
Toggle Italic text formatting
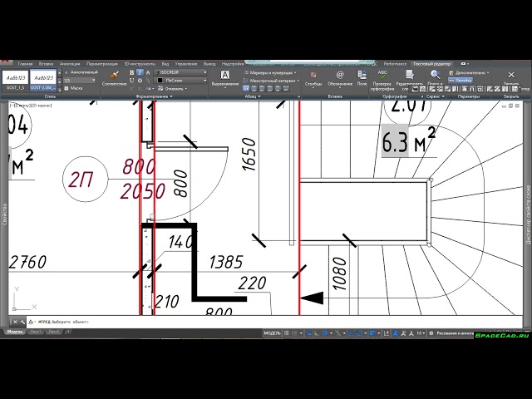point(139,72)
